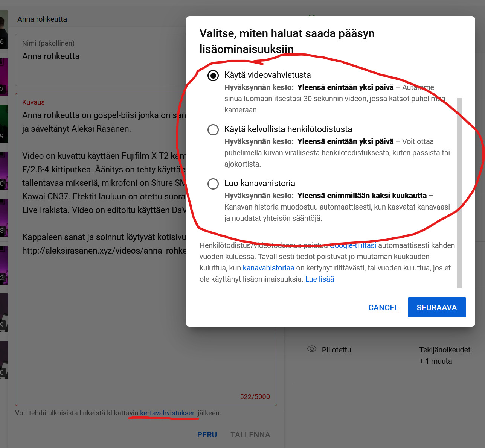Select the Käytä videovahvistusta radio button
Image resolution: width=485 pixels, height=448 pixels.
pyautogui.click(x=213, y=76)
